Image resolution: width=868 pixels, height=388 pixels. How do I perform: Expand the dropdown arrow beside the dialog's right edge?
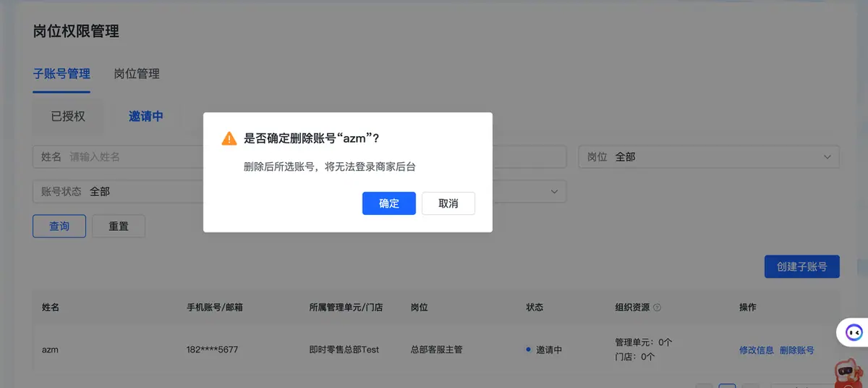point(555,191)
